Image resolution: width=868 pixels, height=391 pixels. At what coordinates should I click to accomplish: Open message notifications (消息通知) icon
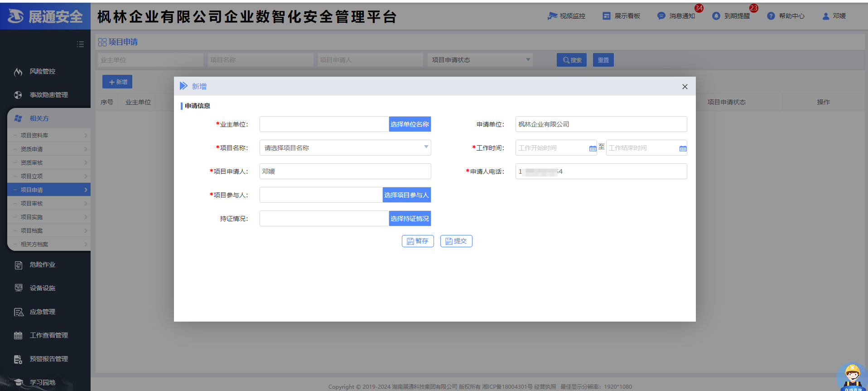[661, 16]
